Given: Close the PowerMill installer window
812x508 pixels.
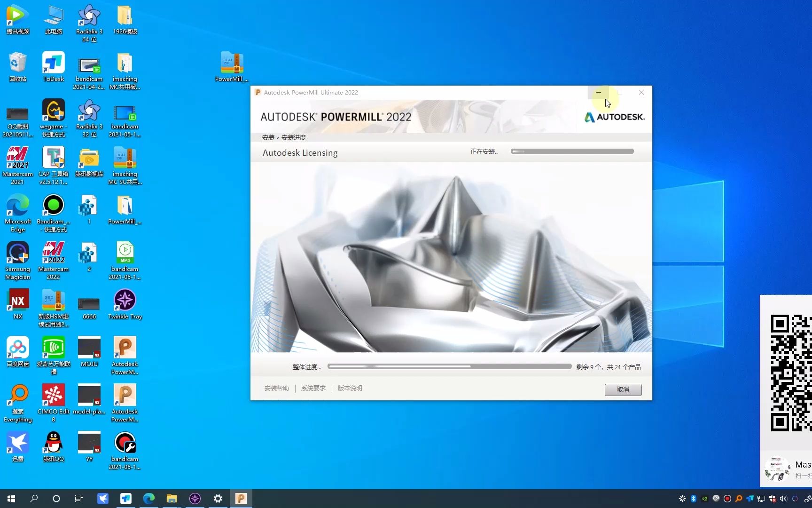Looking at the screenshot, I should point(641,92).
